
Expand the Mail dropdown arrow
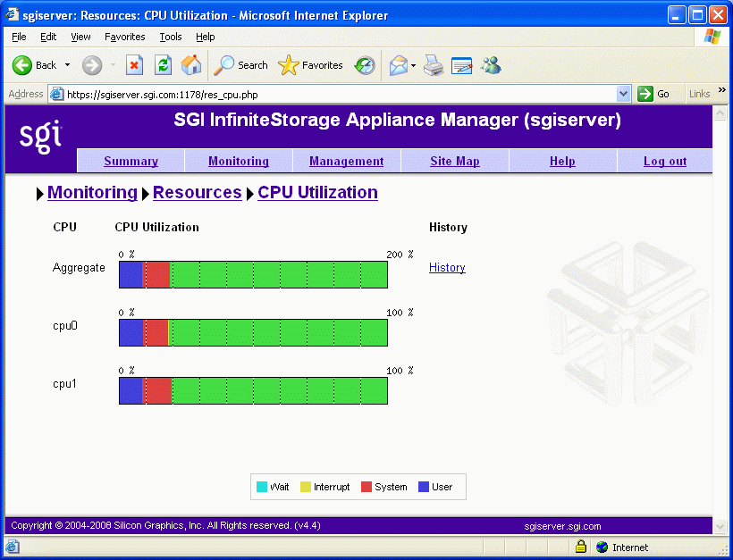(413, 65)
